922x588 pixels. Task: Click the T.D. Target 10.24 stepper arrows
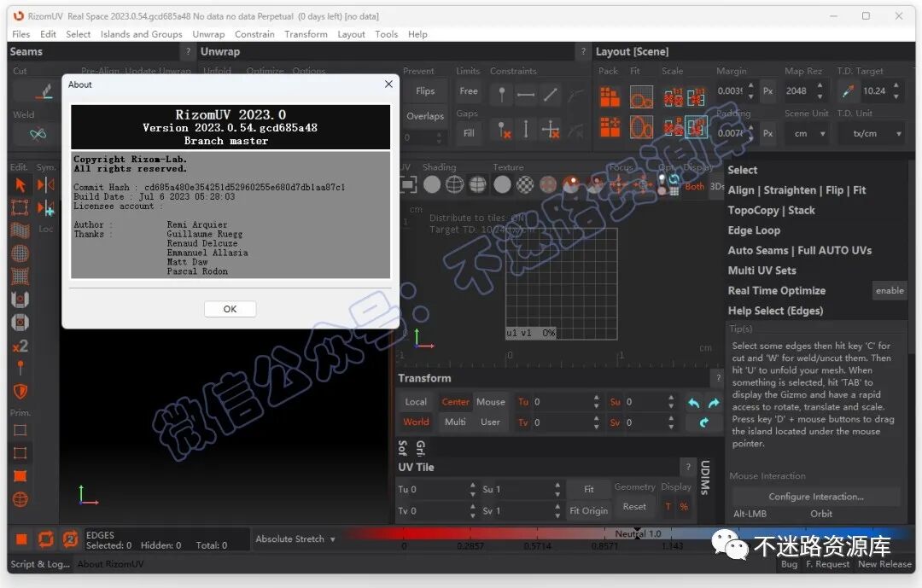click(896, 91)
